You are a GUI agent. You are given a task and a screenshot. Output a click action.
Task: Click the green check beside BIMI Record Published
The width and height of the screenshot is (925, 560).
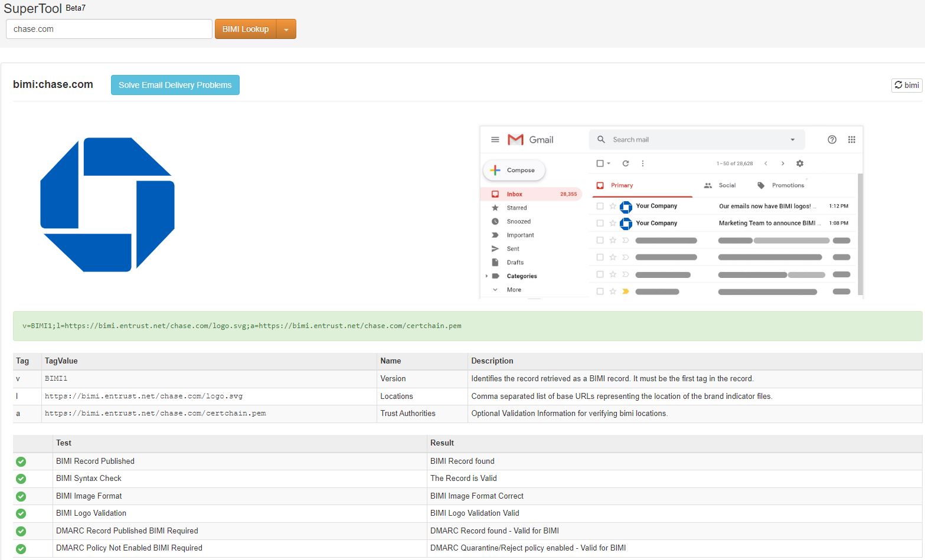coord(21,461)
